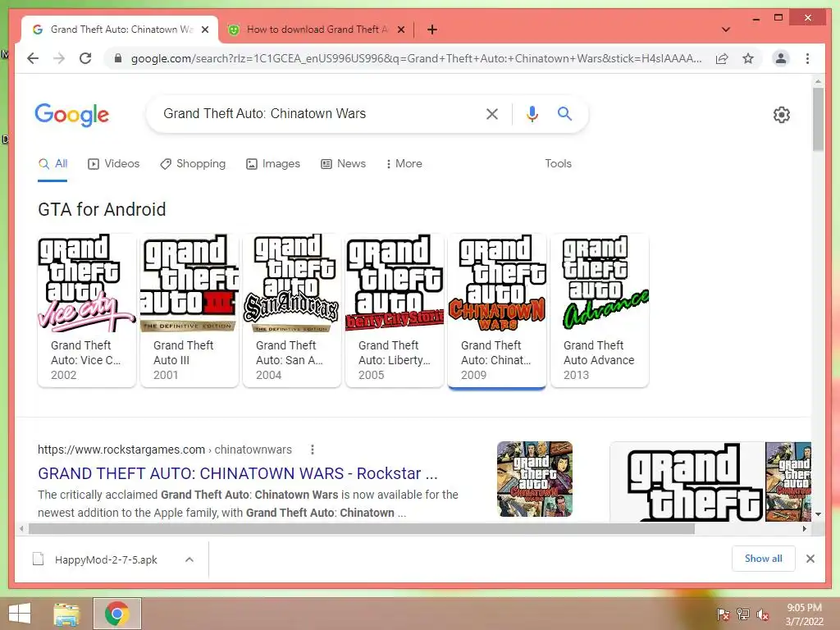Show all downloads

pyautogui.click(x=764, y=559)
